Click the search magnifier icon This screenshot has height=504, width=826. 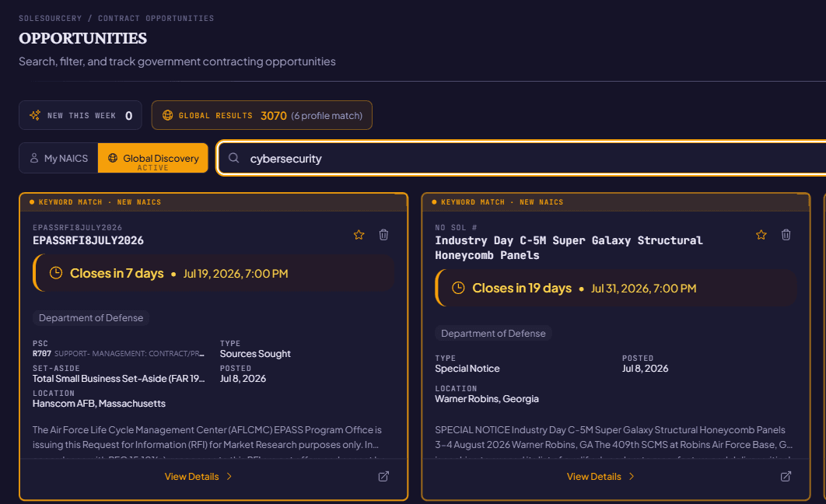pos(234,158)
